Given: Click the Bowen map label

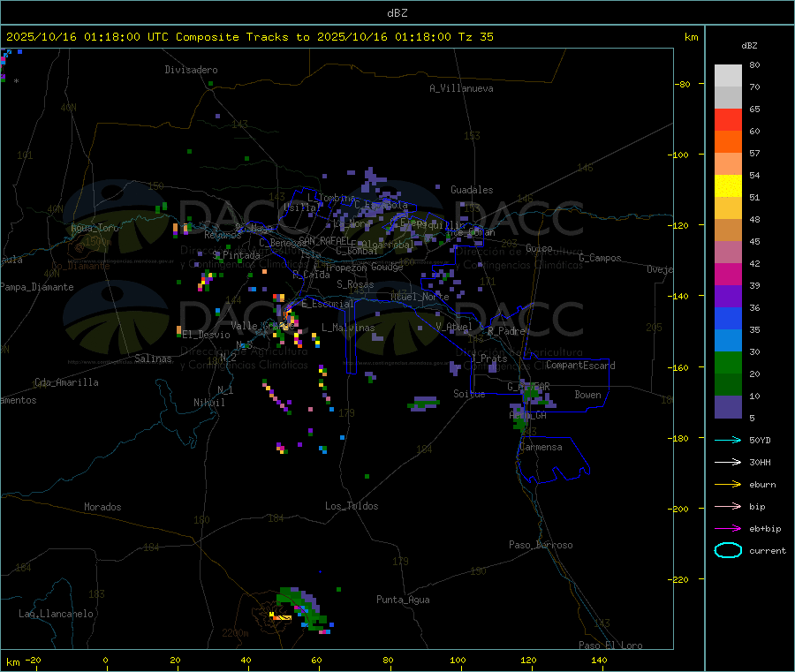Looking at the screenshot, I should (588, 395).
